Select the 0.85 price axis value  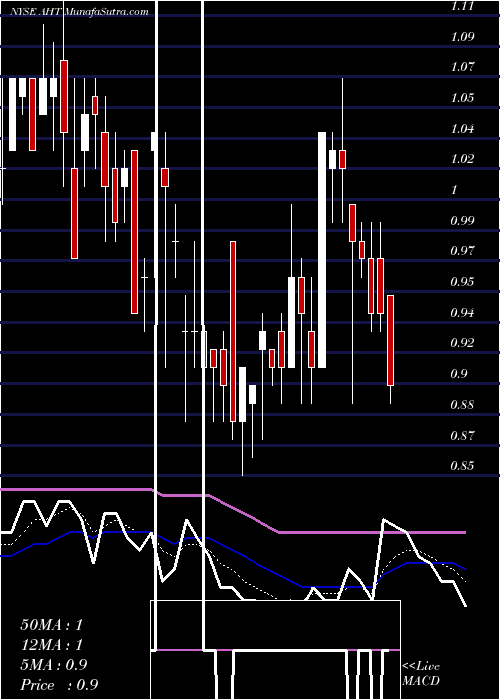(462, 466)
